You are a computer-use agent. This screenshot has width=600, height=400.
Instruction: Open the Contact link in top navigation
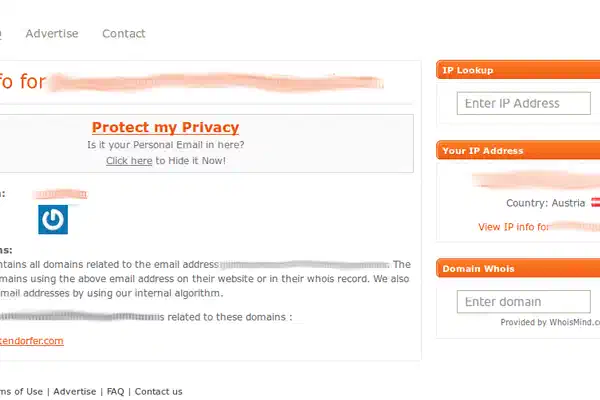[x=124, y=33]
